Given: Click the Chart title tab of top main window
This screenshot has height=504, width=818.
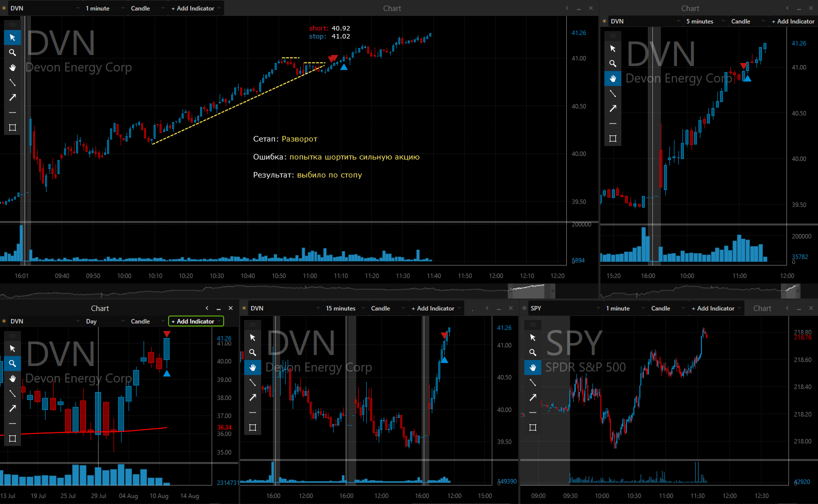Looking at the screenshot, I should point(392,8).
